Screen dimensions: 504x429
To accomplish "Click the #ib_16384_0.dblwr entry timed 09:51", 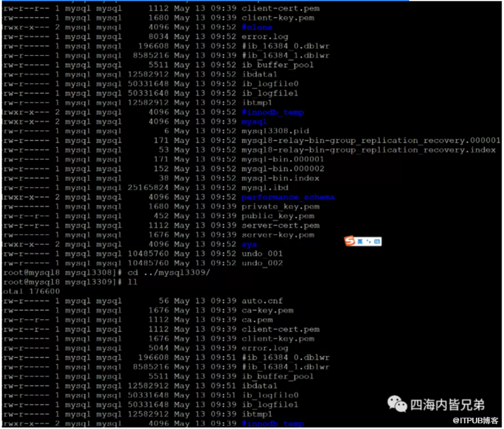I will tap(285, 358).
